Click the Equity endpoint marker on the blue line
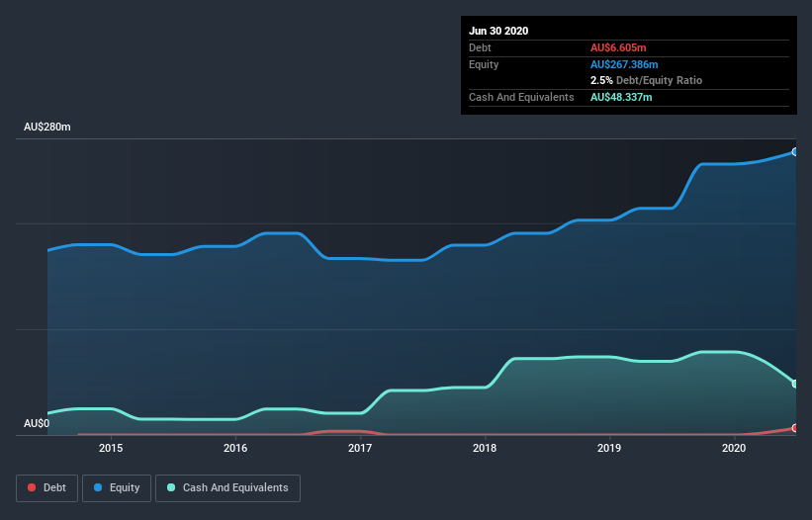812x520 pixels. pyautogui.click(x=795, y=152)
